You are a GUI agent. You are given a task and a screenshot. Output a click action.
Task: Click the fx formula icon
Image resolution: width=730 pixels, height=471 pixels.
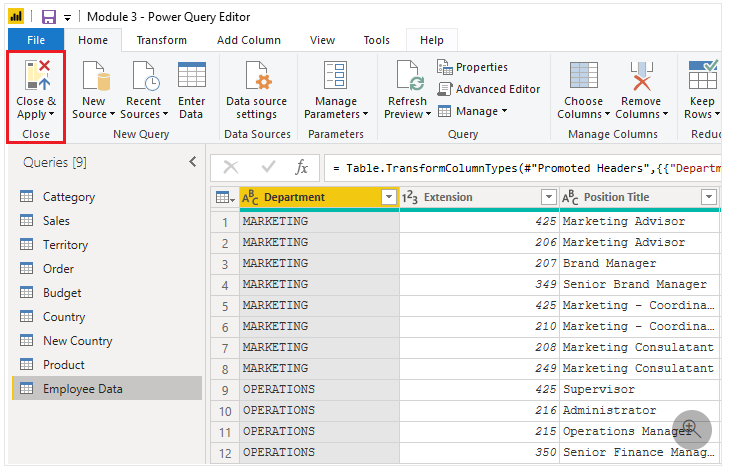301,167
